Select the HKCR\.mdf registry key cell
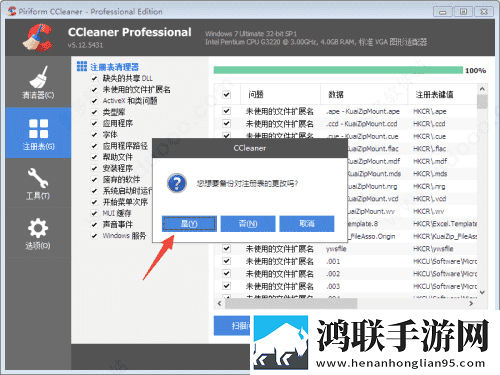The width and height of the screenshot is (500, 375). tap(430, 161)
